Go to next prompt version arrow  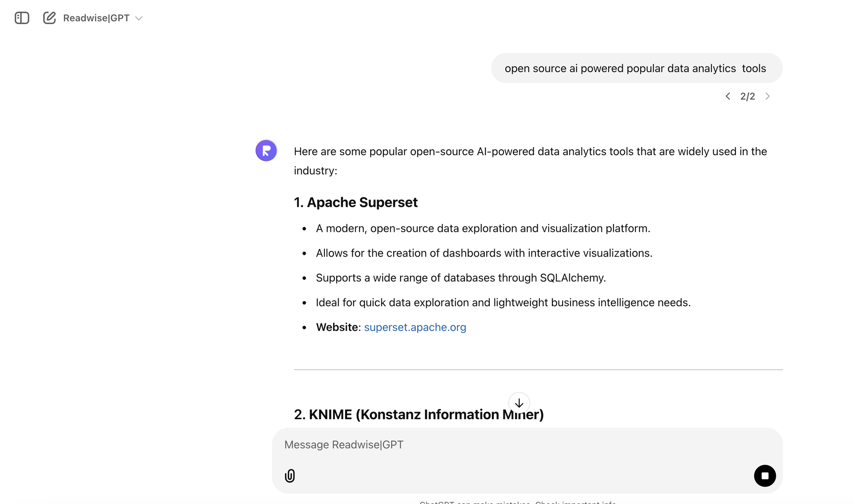(767, 96)
